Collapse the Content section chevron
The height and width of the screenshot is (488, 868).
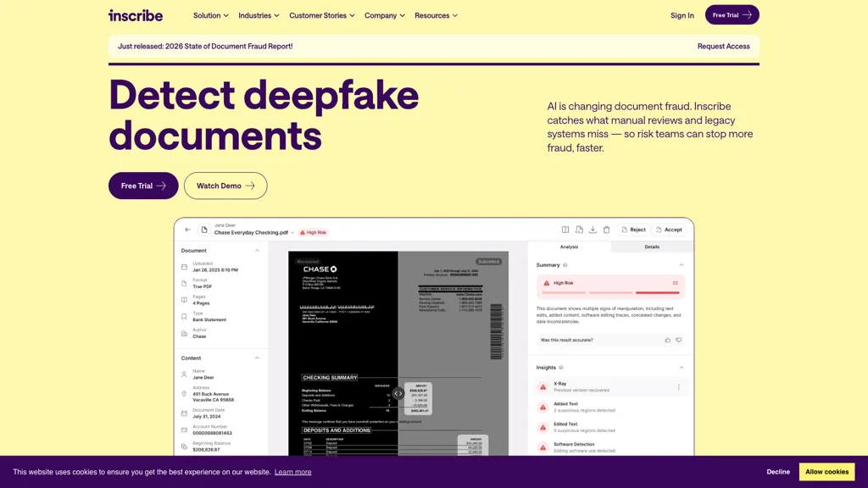click(x=257, y=358)
